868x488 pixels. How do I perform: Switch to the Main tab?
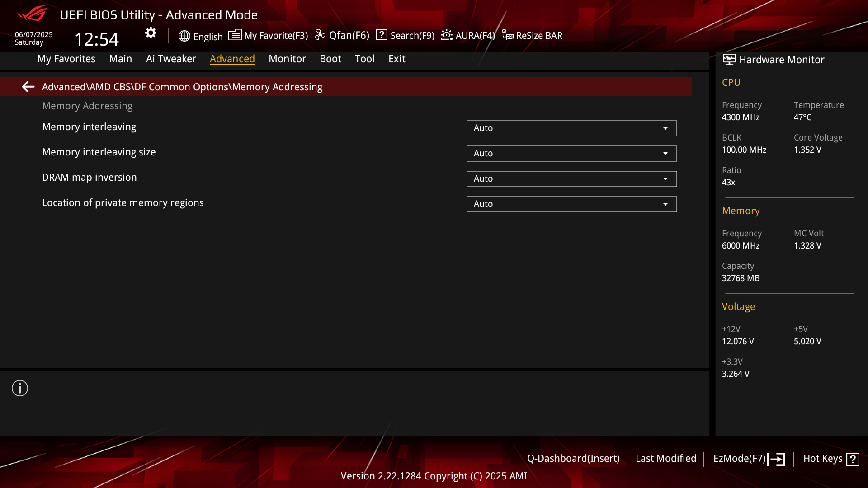click(x=120, y=59)
